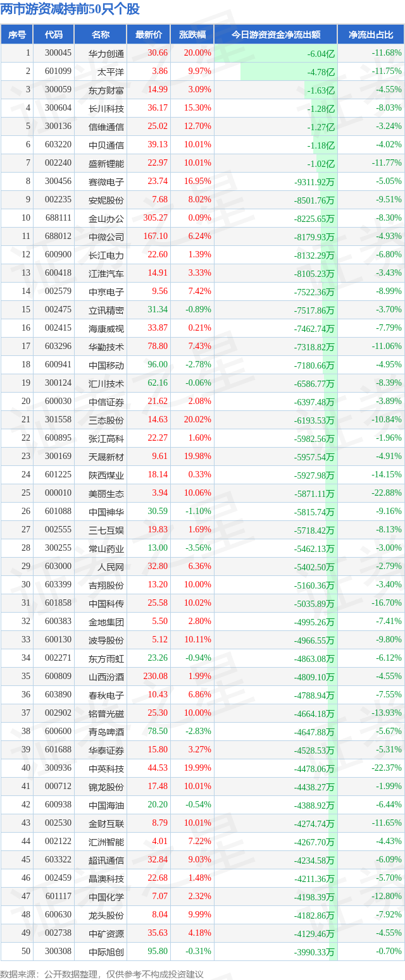Click net outflow -6586.77万 for 汇川技术
Viewport: 405px width, 980px height.
point(315,384)
